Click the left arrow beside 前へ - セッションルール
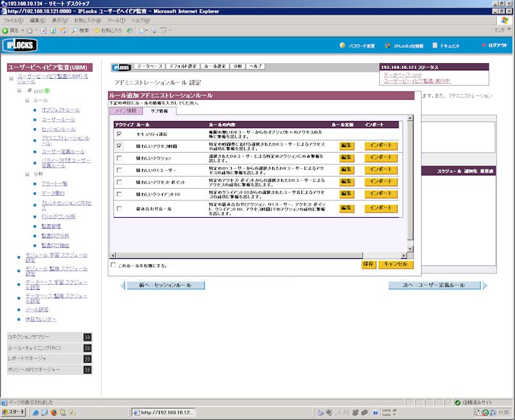The image size is (515, 420). [123, 285]
